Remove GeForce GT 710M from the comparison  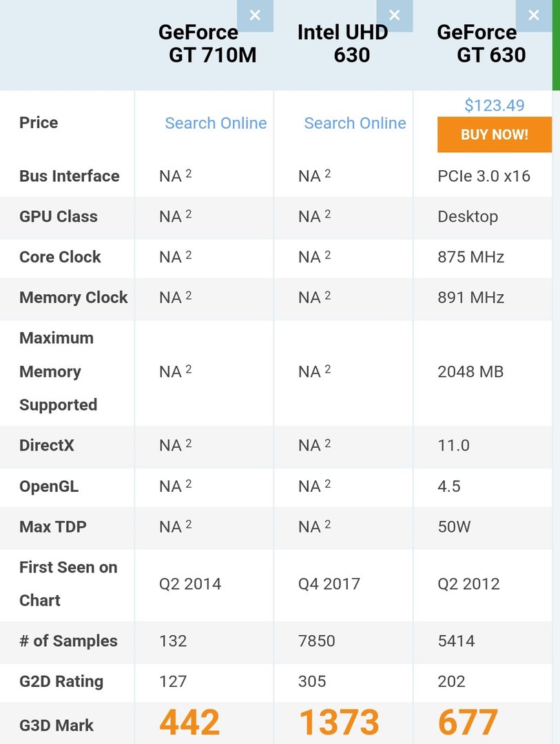point(256,15)
